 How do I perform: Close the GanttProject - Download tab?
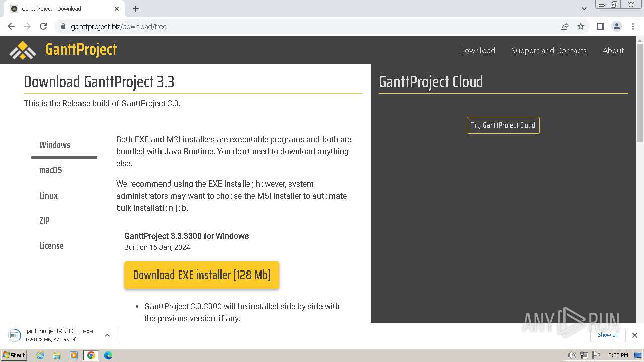[117, 9]
